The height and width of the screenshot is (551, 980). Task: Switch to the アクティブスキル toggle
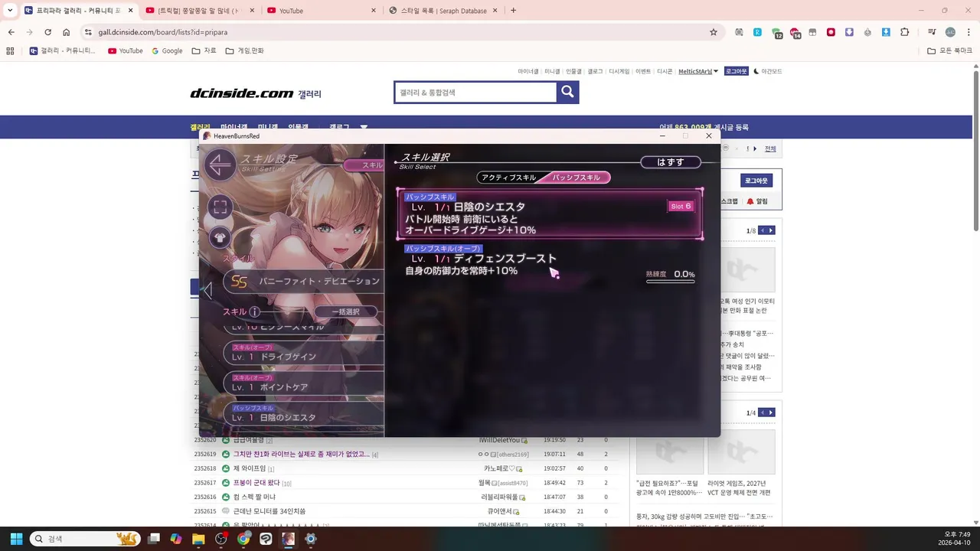coord(508,178)
